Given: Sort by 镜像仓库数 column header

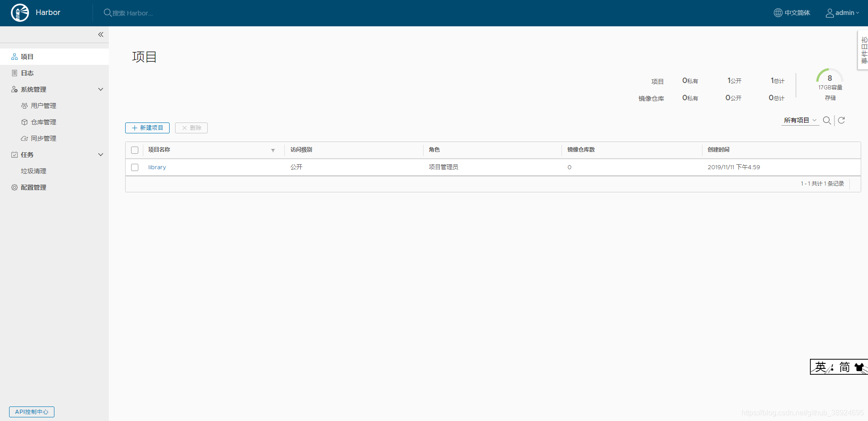Looking at the screenshot, I should coord(581,150).
